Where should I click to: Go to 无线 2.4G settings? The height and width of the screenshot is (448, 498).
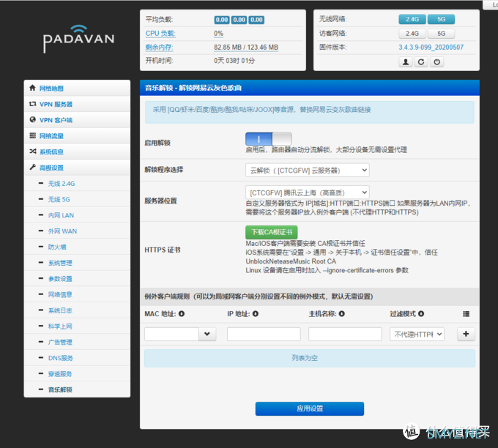click(x=77, y=184)
